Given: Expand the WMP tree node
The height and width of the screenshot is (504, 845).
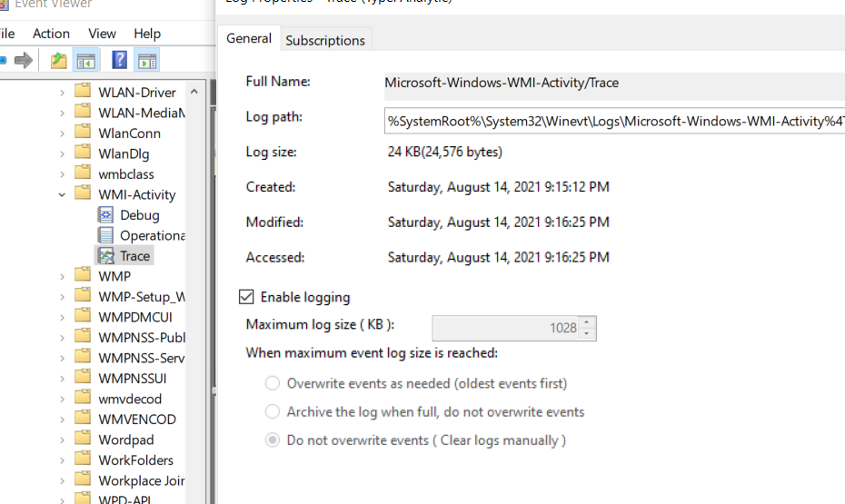Looking at the screenshot, I should (62, 277).
